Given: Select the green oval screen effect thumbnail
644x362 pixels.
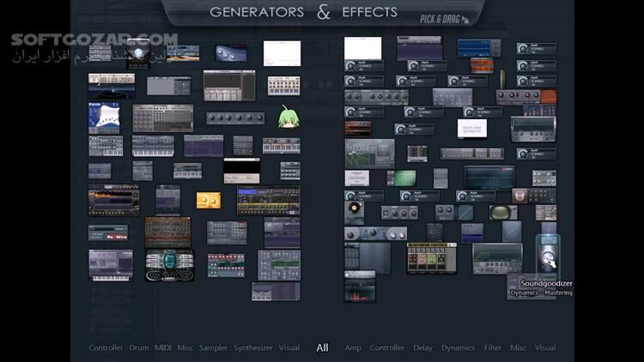Looking at the screenshot, I should 403,178.
